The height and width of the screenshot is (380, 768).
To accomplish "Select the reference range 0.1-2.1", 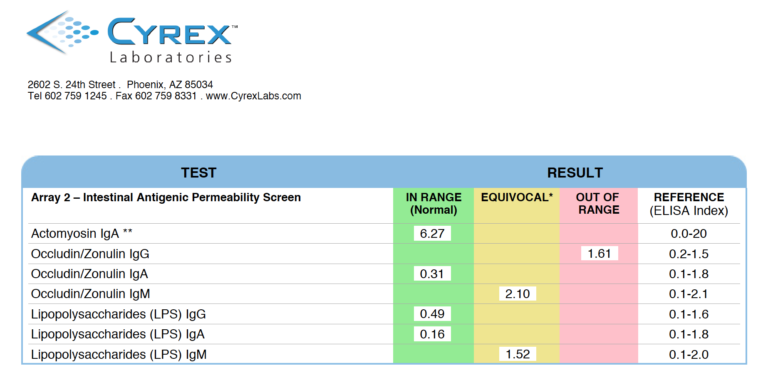I will coord(689,294).
